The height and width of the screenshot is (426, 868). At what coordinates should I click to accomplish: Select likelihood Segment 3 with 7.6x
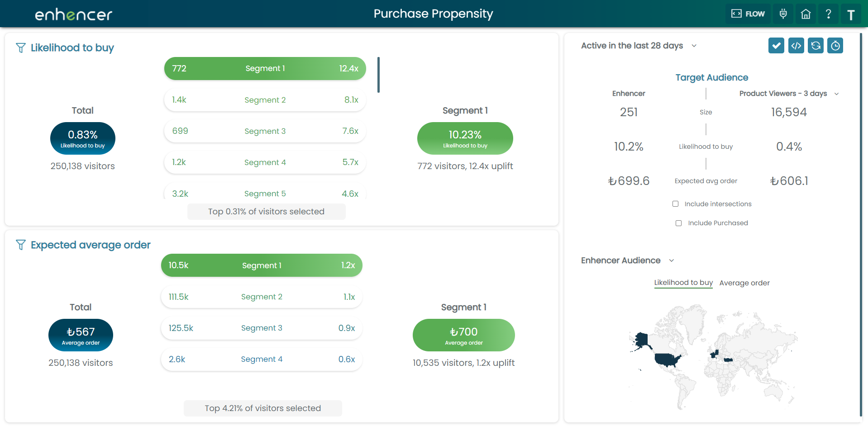pyautogui.click(x=265, y=131)
